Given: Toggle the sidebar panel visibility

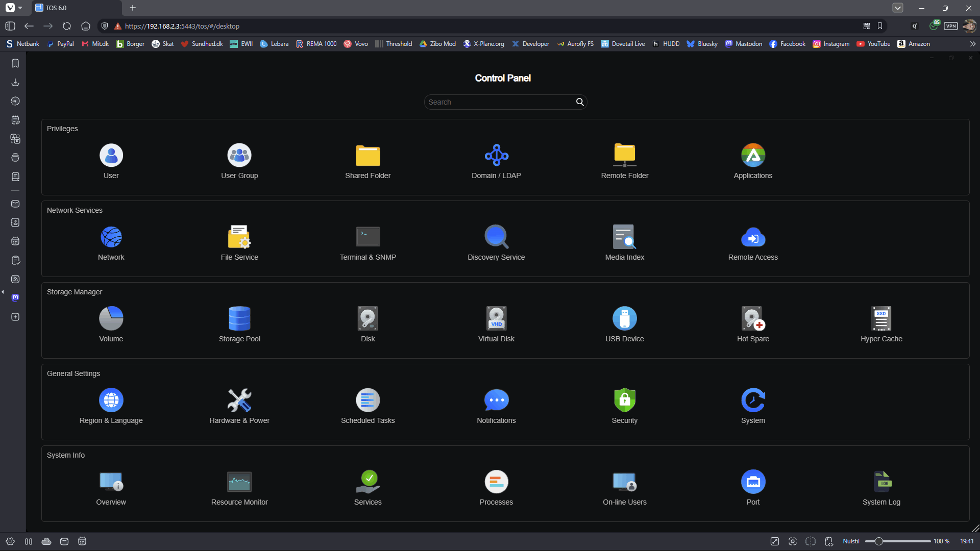Looking at the screenshot, I should (x=10, y=26).
